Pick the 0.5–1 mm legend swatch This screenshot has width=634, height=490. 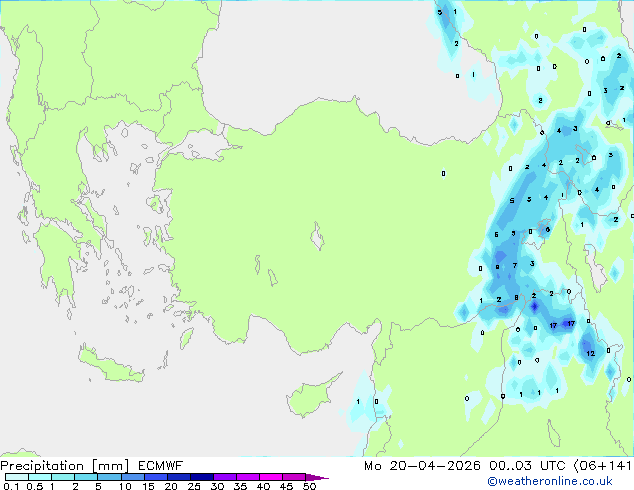pos(40,477)
